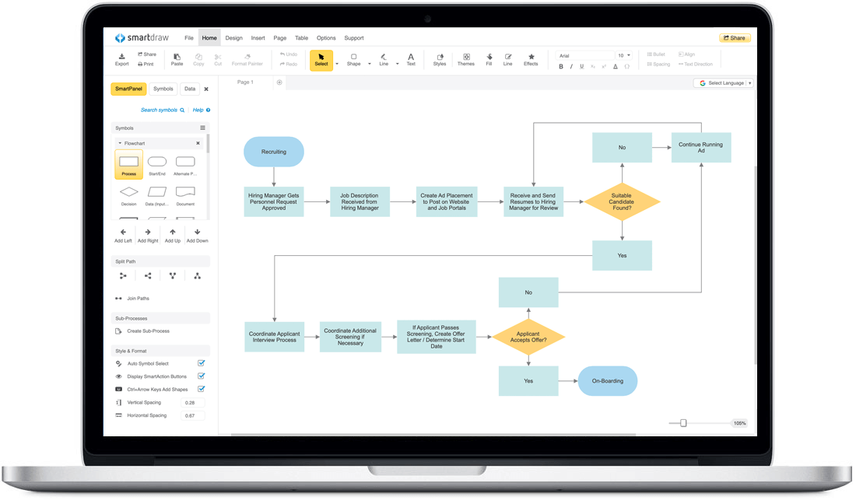Select the Recruiting start shape
Image resolution: width=856 pixels, height=504 pixels.
point(273,152)
